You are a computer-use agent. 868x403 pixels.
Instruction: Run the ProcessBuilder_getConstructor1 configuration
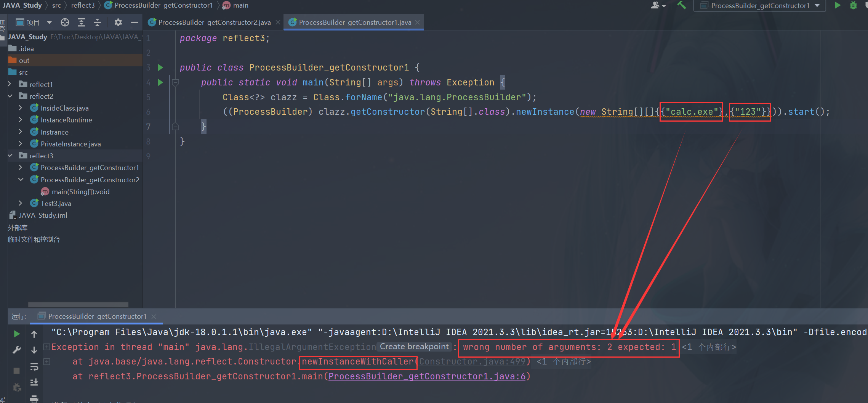(x=838, y=5)
